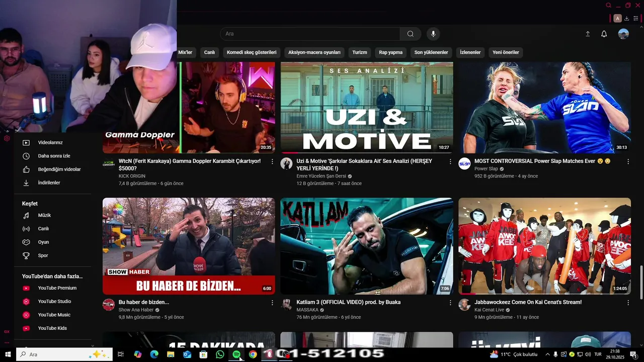The height and width of the screenshot is (362, 644).
Task: Open Emre Yücelen Şan Dersi channel name
Action: [x=321, y=176]
